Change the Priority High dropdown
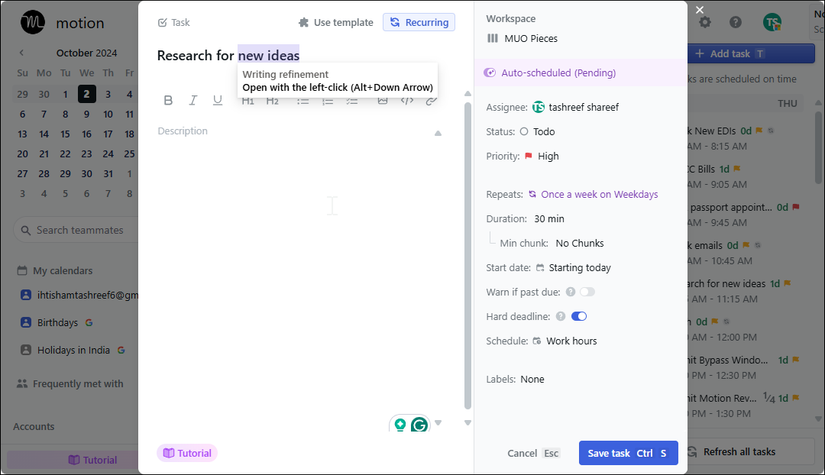 click(x=542, y=156)
